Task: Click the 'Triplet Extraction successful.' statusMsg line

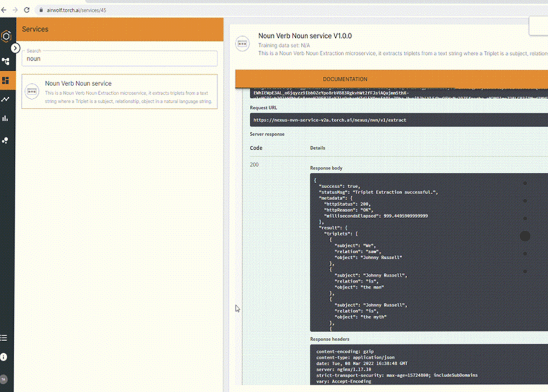Action: [x=378, y=192]
